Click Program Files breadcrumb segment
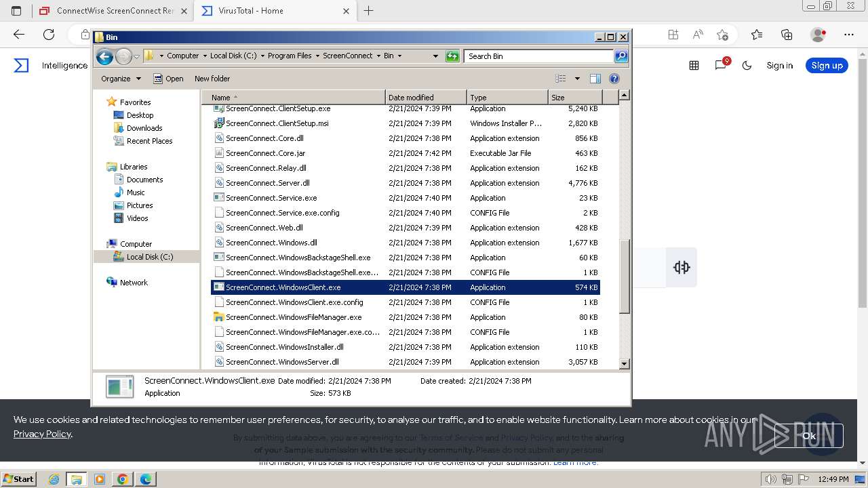The height and width of the screenshot is (488, 868). click(290, 56)
